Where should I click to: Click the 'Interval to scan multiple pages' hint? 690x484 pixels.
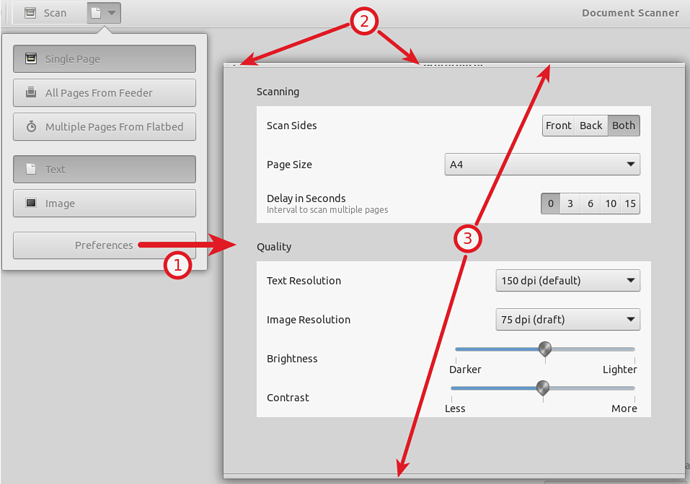(x=327, y=210)
